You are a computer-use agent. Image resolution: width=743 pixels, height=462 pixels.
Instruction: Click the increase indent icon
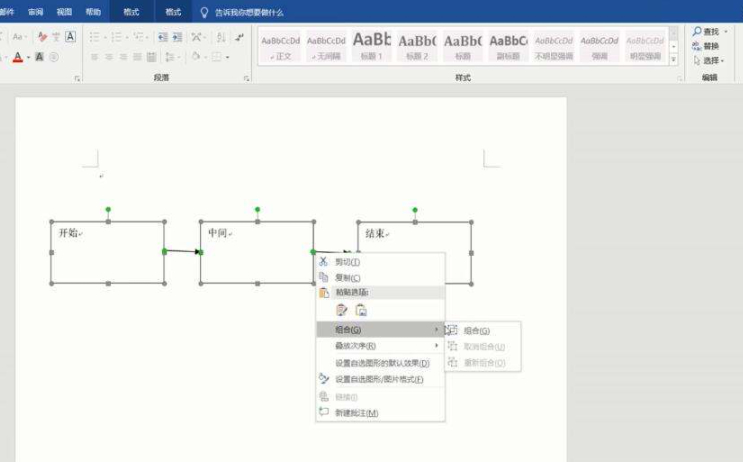click(178, 37)
